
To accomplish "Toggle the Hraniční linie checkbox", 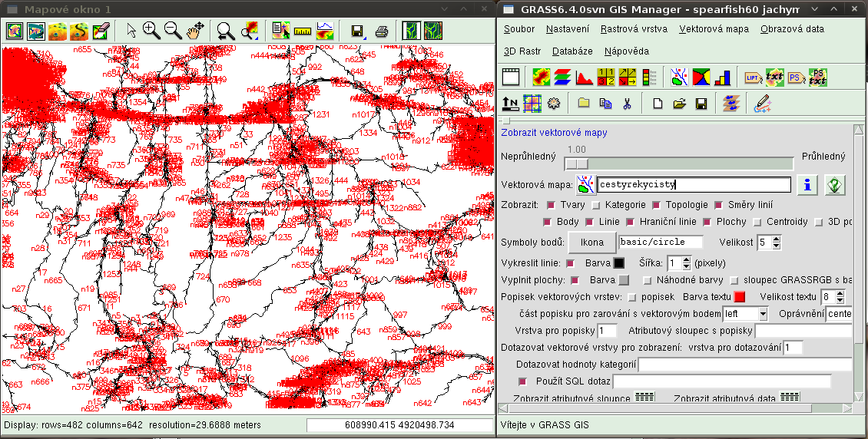I will pyautogui.click(x=630, y=222).
